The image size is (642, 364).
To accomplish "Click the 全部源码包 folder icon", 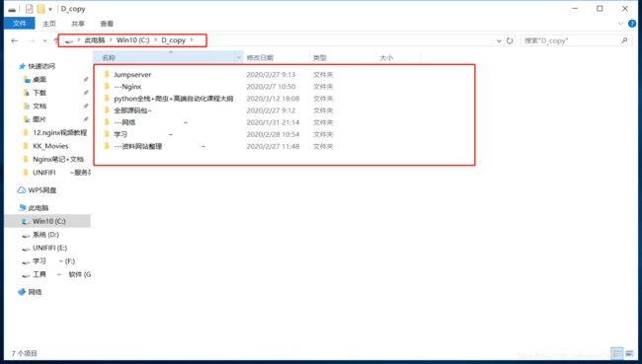I will (x=107, y=110).
